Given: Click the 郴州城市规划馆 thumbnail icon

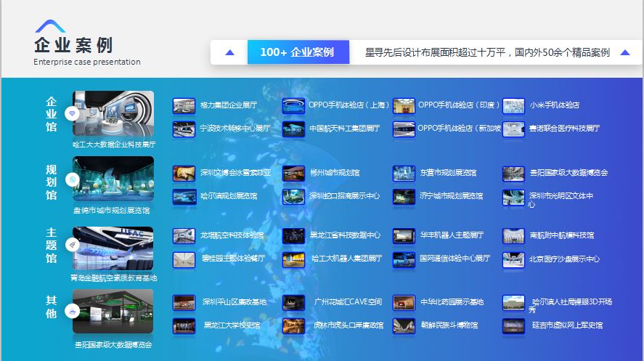Looking at the screenshot, I should click(x=293, y=174).
